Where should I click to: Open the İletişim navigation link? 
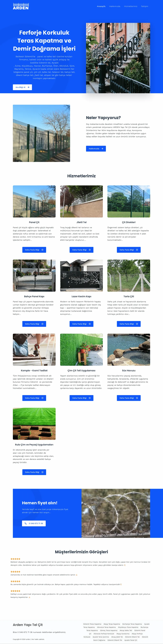click(x=145, y=6)
